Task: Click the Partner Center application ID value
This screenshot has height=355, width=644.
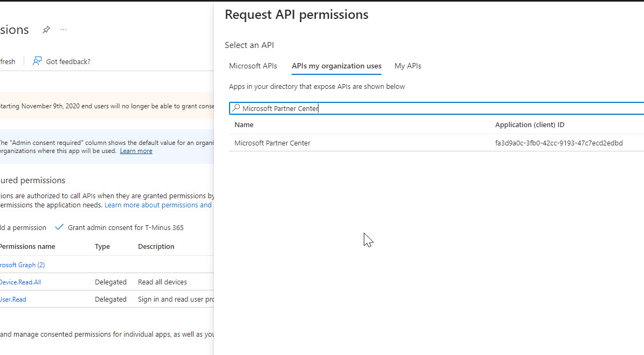Action: [558, 143]
